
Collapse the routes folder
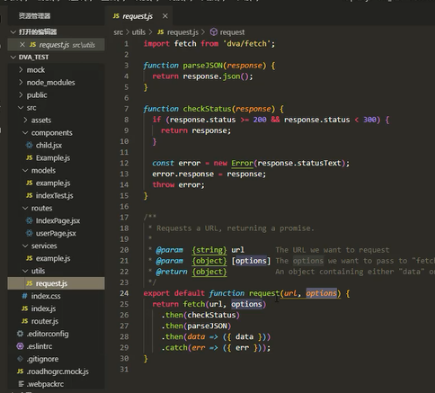(25, 208)
